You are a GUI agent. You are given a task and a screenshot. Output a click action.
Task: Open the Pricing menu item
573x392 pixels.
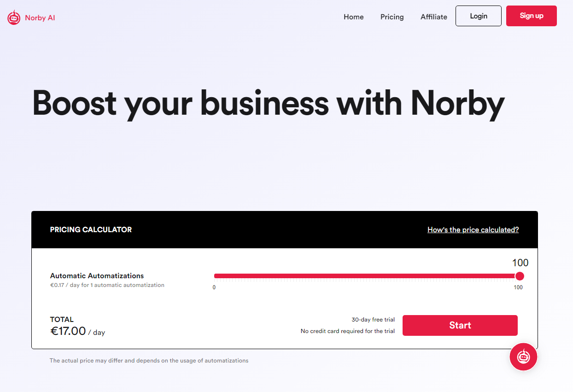coord(392,17)
